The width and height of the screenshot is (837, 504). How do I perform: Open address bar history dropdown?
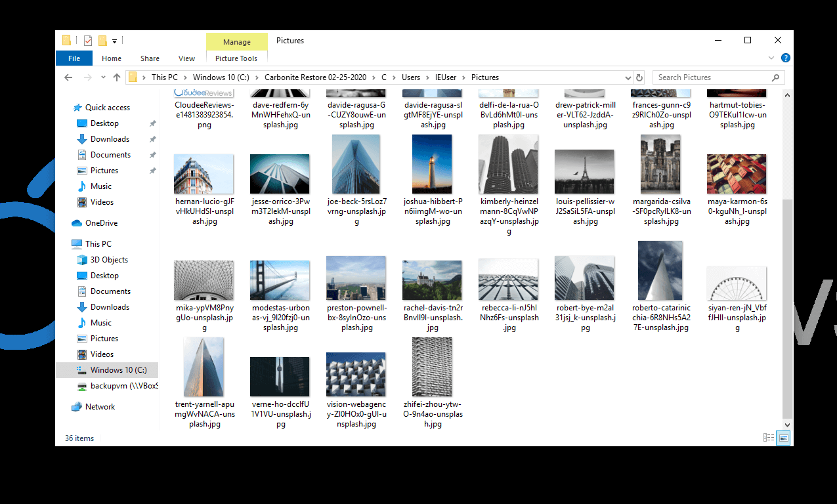pos(627,77)
